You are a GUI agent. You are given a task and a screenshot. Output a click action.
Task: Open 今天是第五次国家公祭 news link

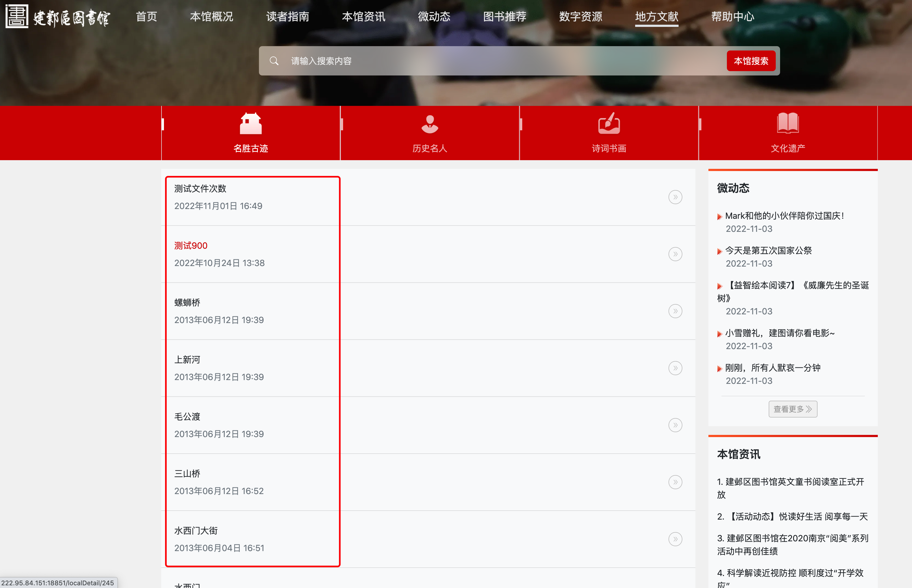(x=768, y=251)
